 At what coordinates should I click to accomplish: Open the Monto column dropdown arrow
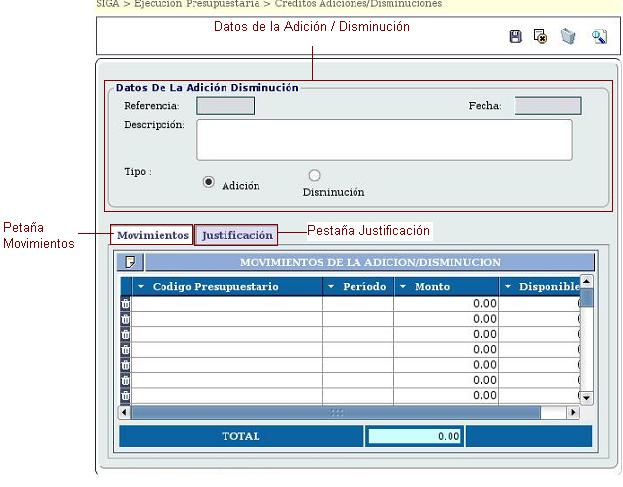[x=403, y=287]
